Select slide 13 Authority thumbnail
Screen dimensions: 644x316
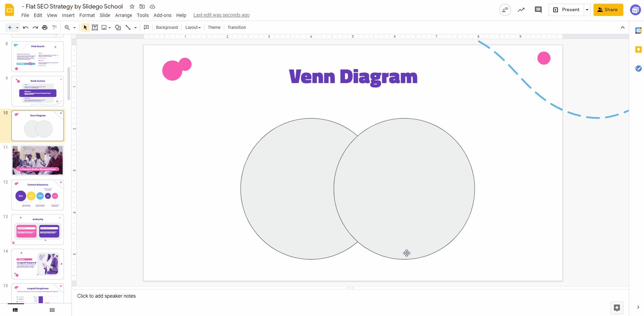click(37, 230)
